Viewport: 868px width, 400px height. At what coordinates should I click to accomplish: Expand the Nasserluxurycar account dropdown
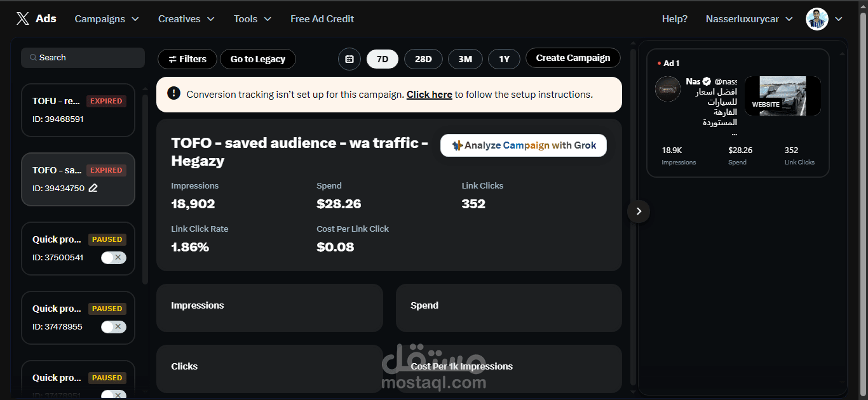pos(749,19)
